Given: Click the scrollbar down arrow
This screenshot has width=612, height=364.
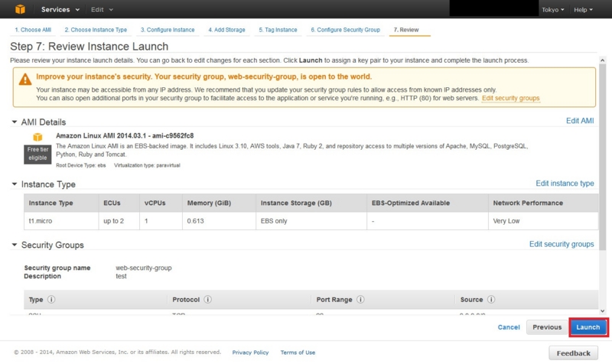Looking at the screenshot, I should [602, 311].
